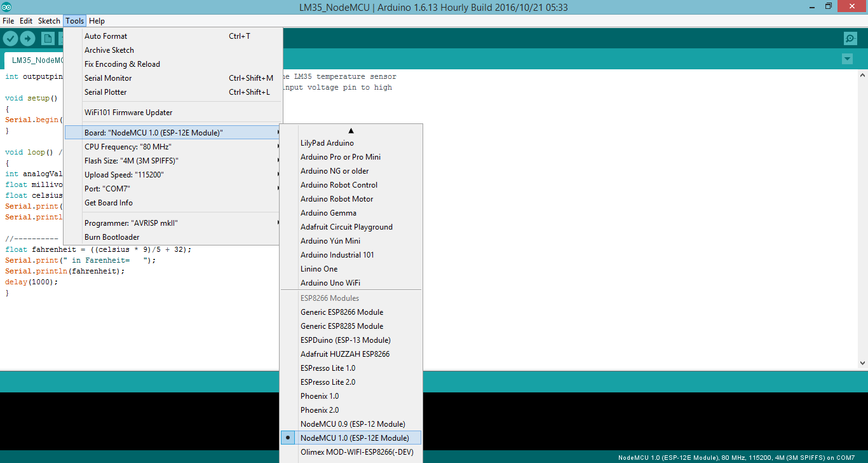This screenshot has height=463, width=868.
Task: Click the delay(1000); code line
Action: (31, 282)
